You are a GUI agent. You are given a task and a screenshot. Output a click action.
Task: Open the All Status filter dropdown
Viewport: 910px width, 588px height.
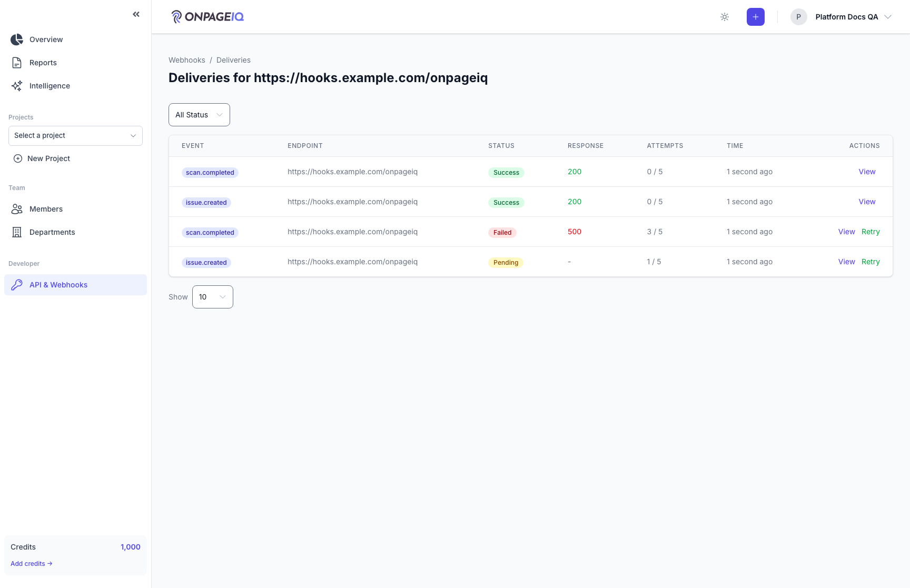(199, 115)
